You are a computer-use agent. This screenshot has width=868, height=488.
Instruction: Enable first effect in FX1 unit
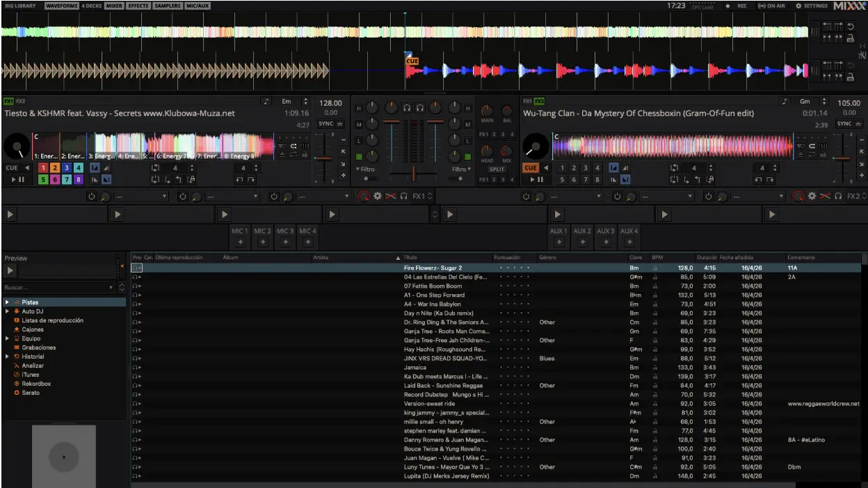(91, 197)
